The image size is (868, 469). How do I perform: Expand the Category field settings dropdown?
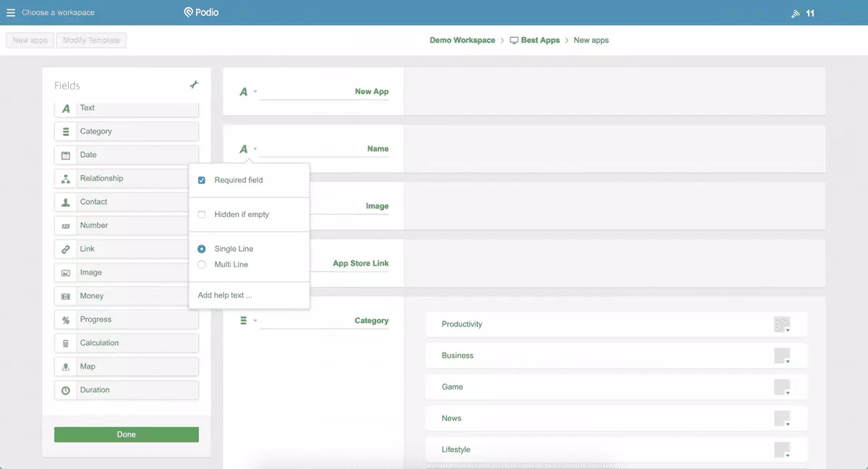tap(248, 321)
